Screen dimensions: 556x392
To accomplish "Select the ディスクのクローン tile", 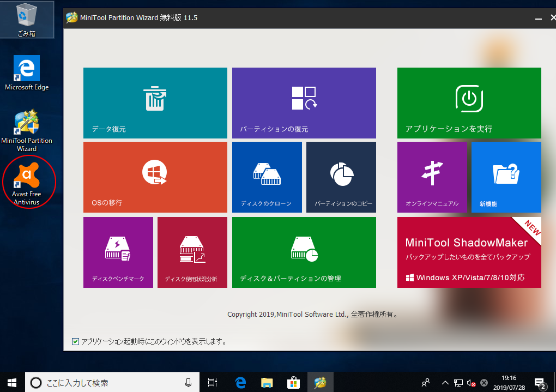I will [267, 177].
